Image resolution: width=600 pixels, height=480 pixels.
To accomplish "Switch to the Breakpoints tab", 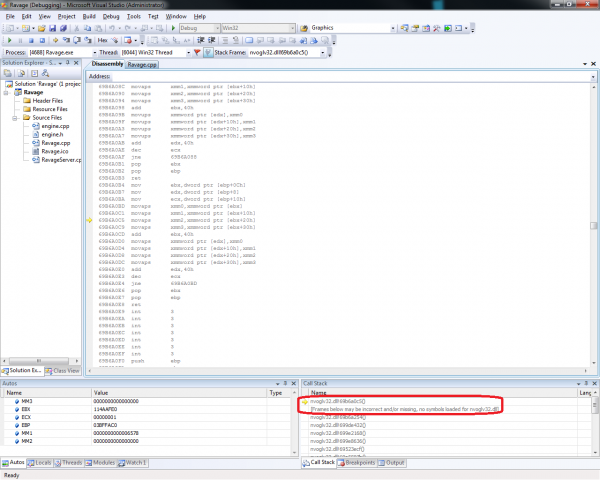I will pos(358,462).
